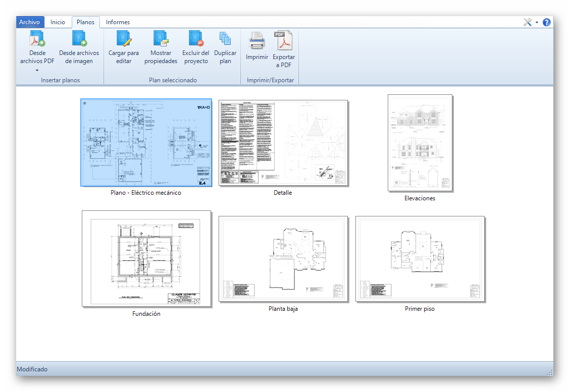
Task: Click the Imprimir printer icon
Action: [256, 41]
